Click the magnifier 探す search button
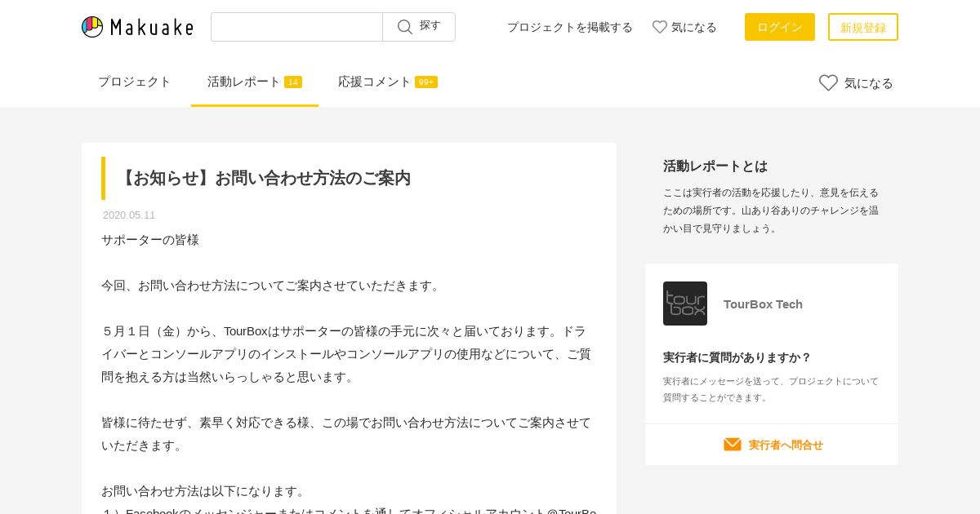The height and width of the screenshot is (514, 980). [419, 27]
